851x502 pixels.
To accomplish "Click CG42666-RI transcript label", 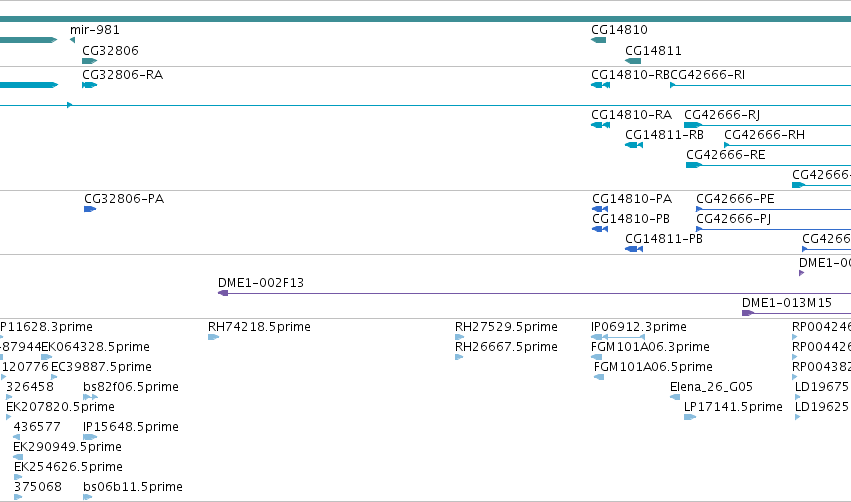I will click(708, 74).
